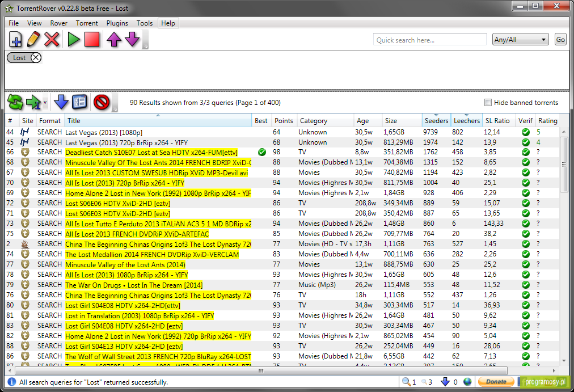This screenshot has width=574, height=392.
Task: Click the purple move up arrow
Action: [x=114, y=39]
